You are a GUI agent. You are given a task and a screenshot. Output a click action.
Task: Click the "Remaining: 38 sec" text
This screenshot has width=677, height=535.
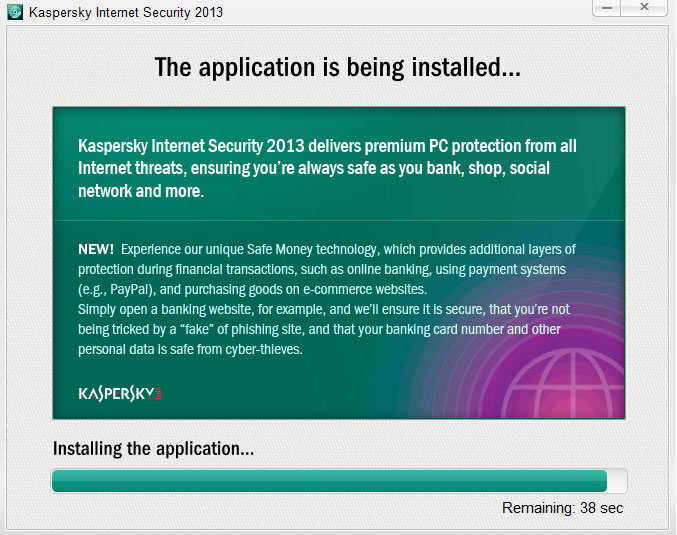pyautogui.click(x=562, y=509)
